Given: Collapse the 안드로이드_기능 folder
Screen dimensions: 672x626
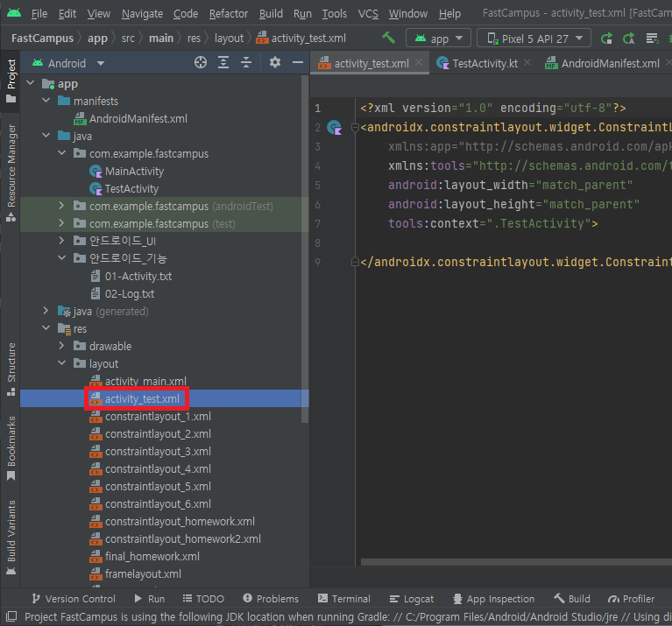Looking at the screenshot, I should tap(61, 257).
